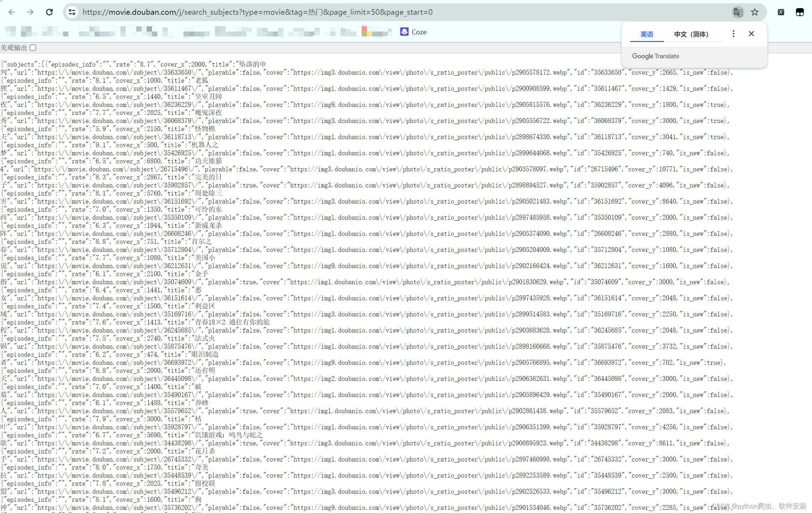Click the Google Translate label in popup
The height and width of the screenshot is (513, 812).
click(x=655, y=56)
